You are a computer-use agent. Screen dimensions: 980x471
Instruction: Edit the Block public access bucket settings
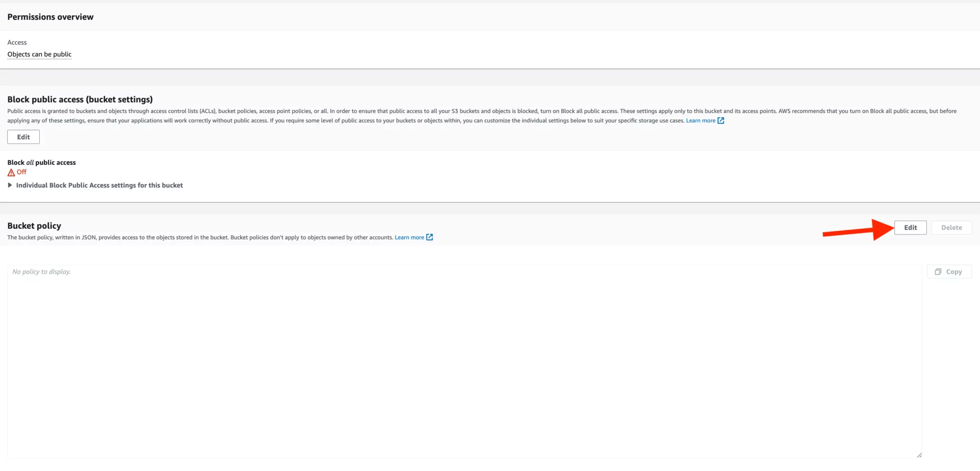23,136
